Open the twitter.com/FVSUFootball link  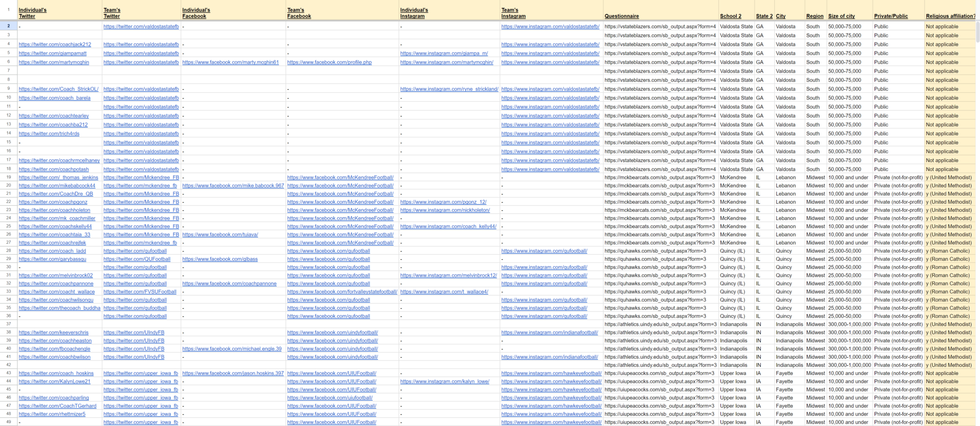(140, 292)
